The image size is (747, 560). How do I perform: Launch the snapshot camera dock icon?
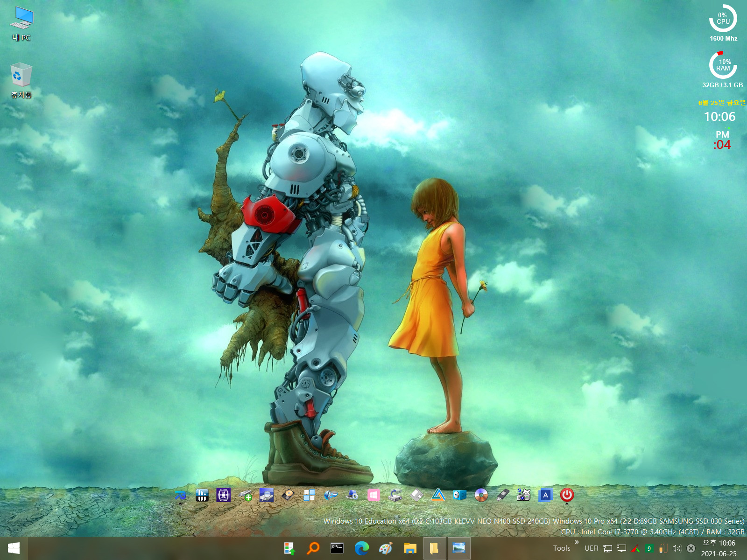(524, 495)
